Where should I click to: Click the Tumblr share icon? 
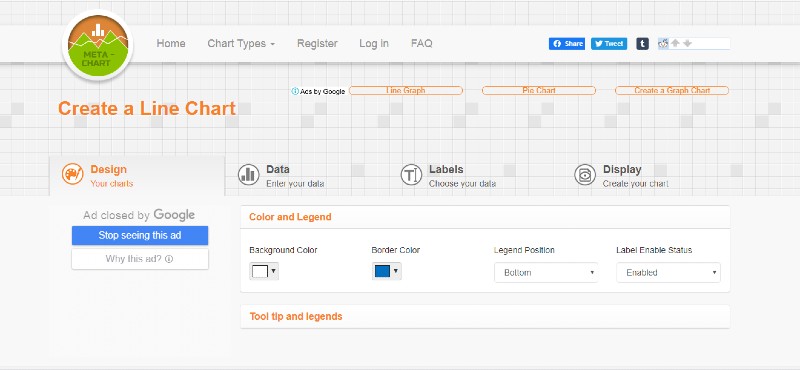click(x=642, y=44)
